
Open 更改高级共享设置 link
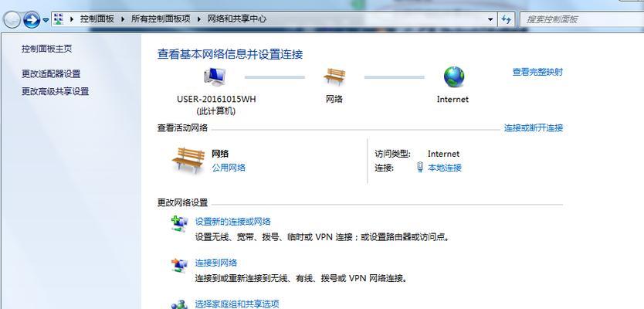(x=55, y=91)
